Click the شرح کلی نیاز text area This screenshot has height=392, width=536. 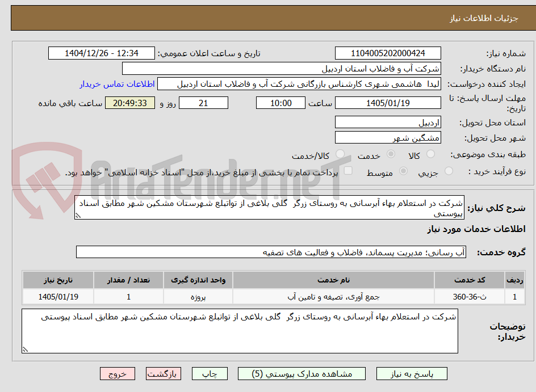[269, 208]
